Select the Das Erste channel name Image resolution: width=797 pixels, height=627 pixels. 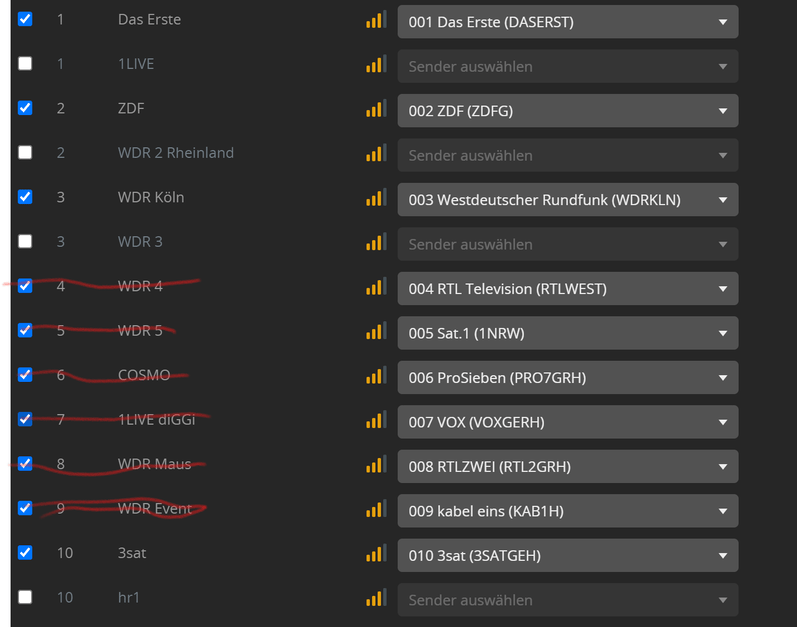(x=149, y=19)
